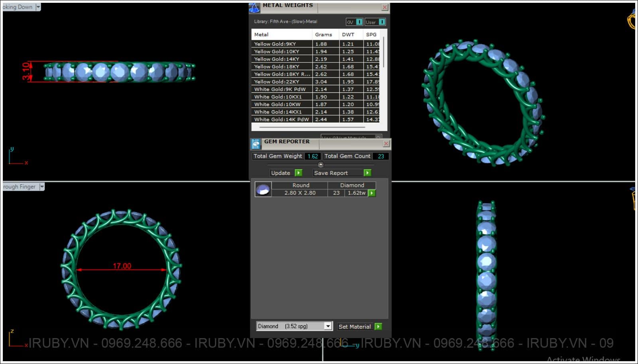
Task: Open the Through Finger viewport dropdown arrow
Action: pyautogui.click(x=41, y=186)
